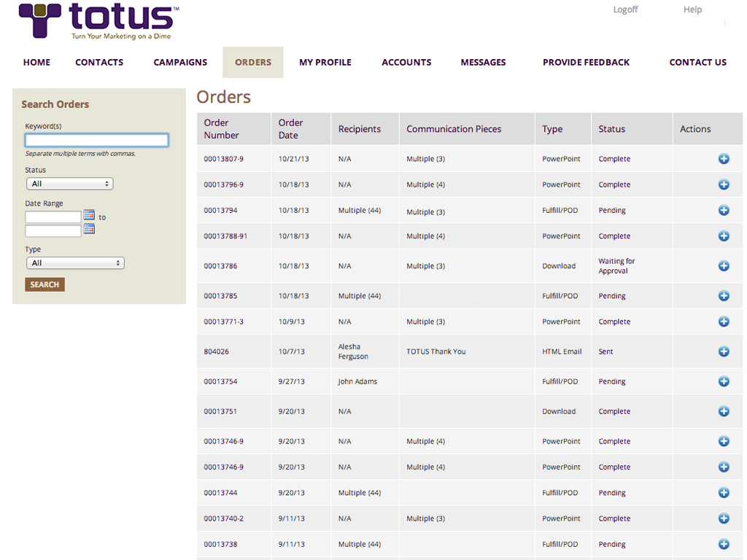Click the Totus logo
This screenshot has width=747, height=560.
tap(98, 21)
